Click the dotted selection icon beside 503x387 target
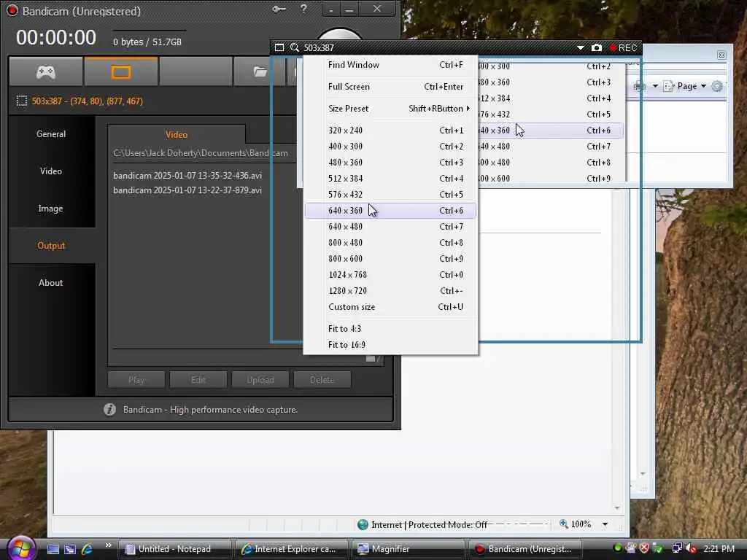 tap(21, 101)
